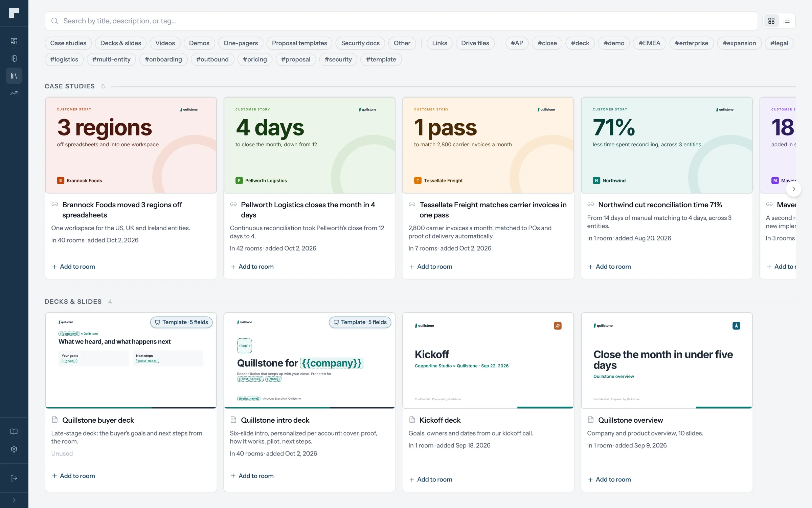Filter by Videos
This screenshot has height=508, width=812.
pos(165,43)
